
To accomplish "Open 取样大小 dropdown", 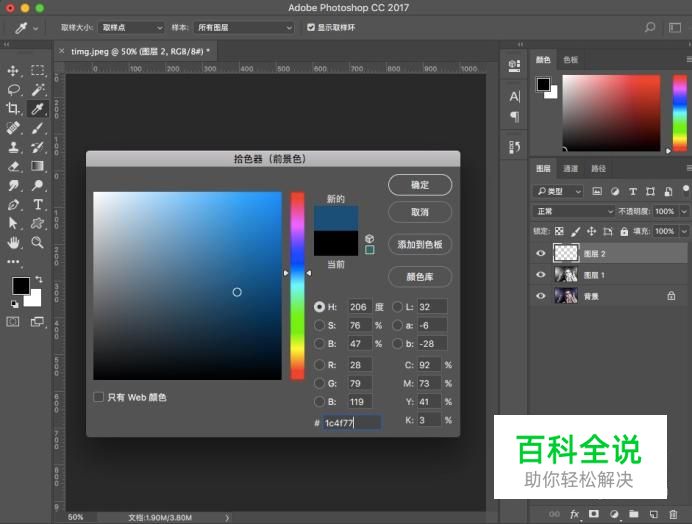I will click(x=131, y=27).
